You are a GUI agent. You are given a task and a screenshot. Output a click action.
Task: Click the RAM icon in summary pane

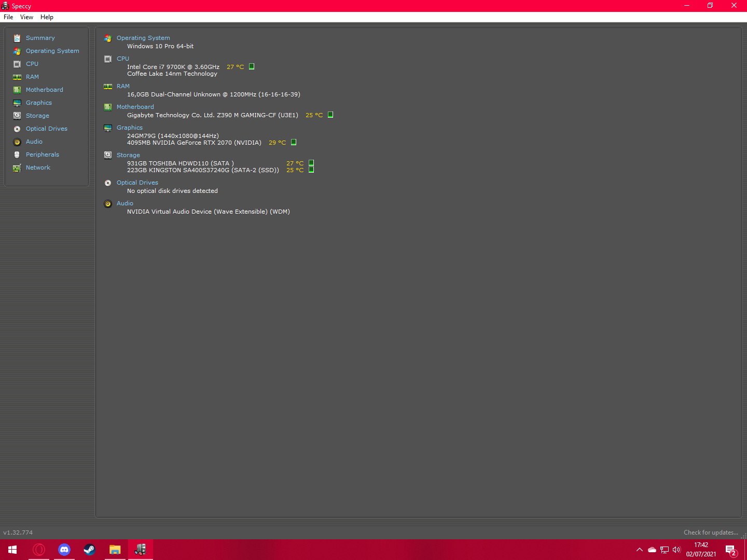(x=108, y=86)
